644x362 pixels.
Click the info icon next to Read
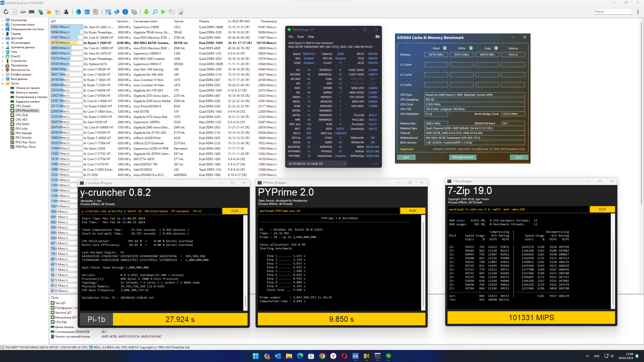445,48
